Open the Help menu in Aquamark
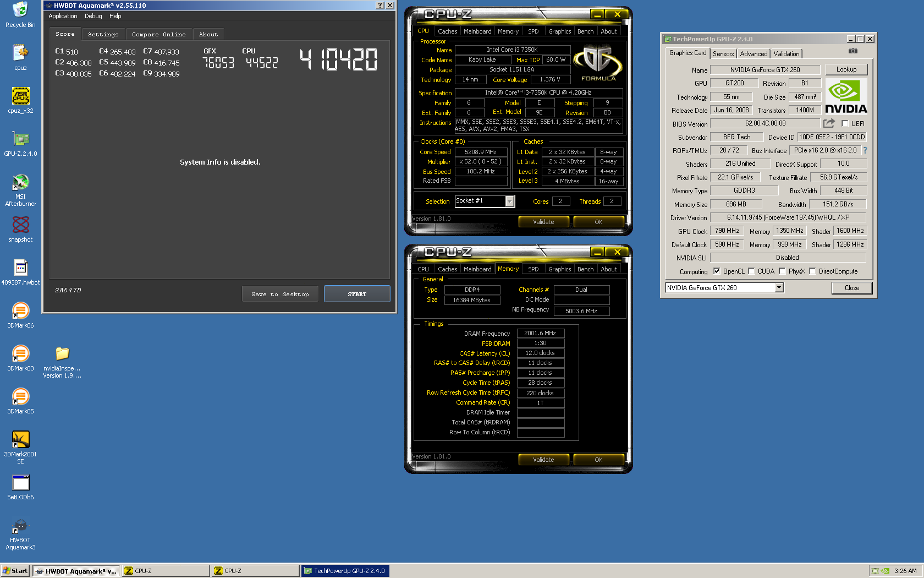The height and width of the screenshot is (578, 924). click(116, 16)
